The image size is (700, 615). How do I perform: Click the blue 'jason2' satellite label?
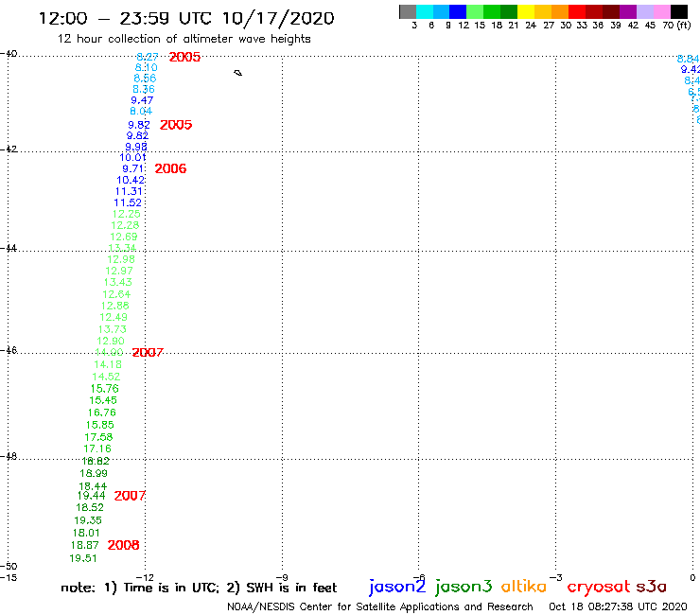pos(397,587)
